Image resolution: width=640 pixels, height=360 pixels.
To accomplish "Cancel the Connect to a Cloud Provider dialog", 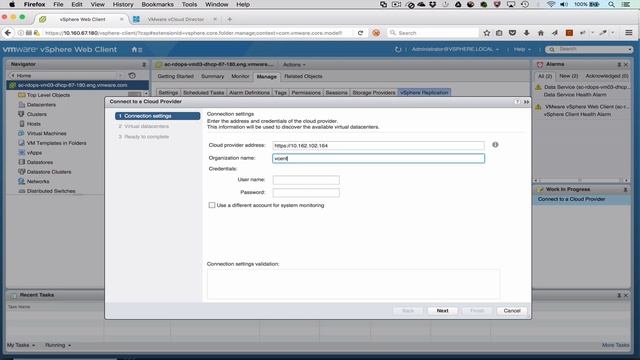I will pyautogui.click(x=512, y=311).
